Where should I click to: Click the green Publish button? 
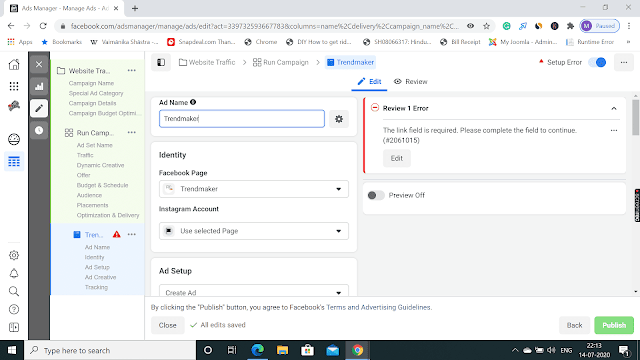point(614,325)
